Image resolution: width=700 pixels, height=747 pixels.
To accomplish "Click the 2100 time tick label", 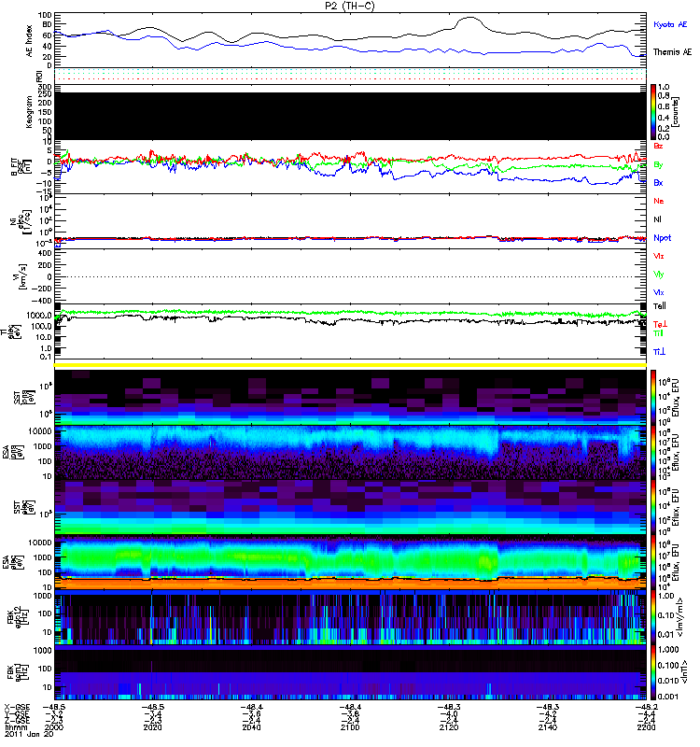I will (x=350, y=727).
